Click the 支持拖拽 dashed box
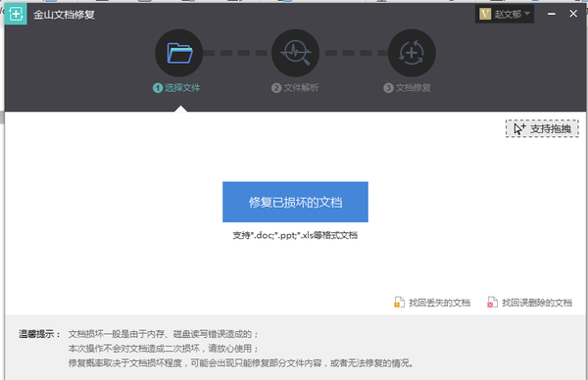Viewport: 588px width, 380px height. 542,128
